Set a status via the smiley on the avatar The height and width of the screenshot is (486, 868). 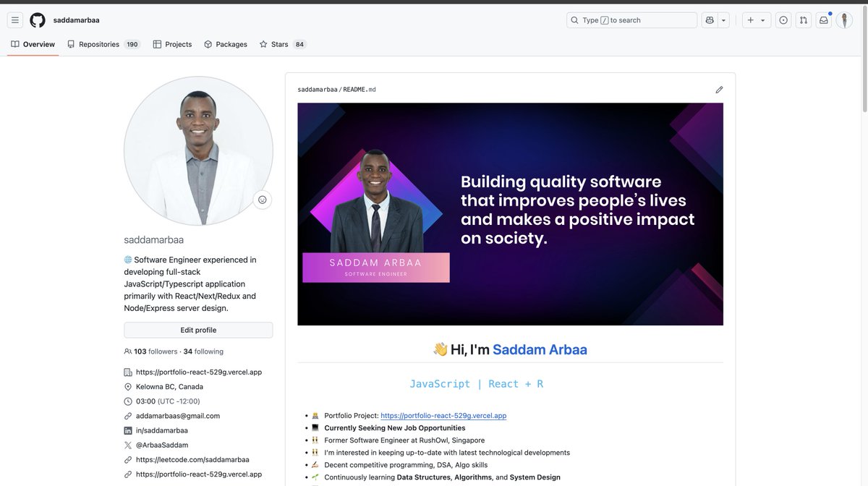261,199
